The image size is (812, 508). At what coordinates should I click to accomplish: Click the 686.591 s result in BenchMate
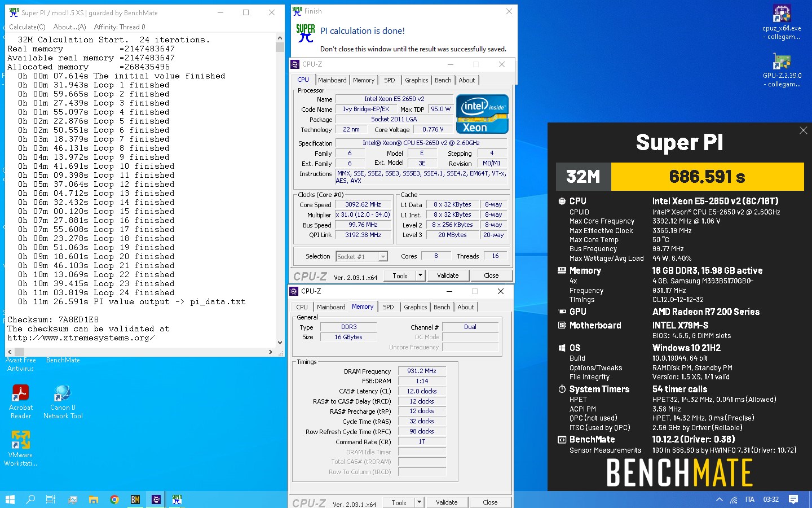coord(707,177)
